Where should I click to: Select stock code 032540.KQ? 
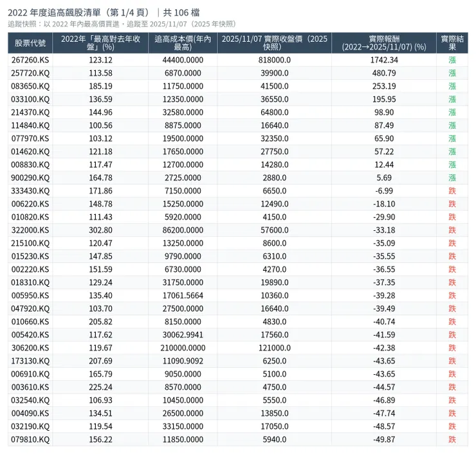coord(30,400)
